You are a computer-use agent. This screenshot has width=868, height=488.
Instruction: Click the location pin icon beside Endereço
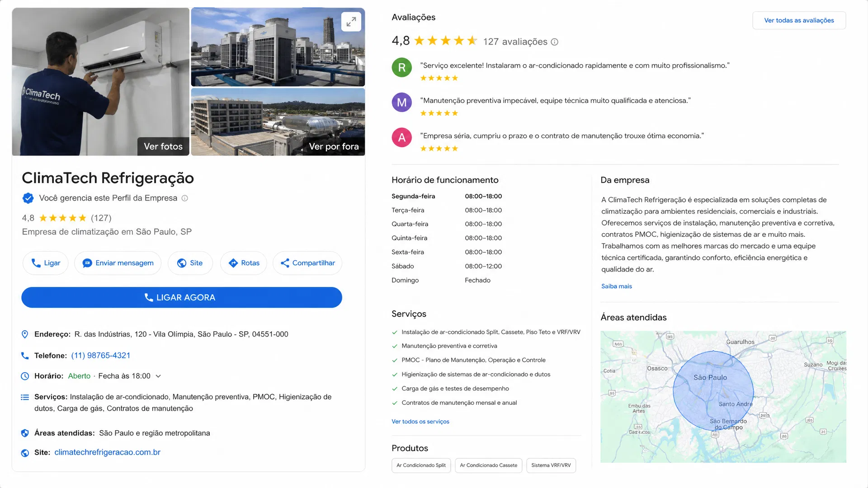pyautogui.click(x=25, y=334)
